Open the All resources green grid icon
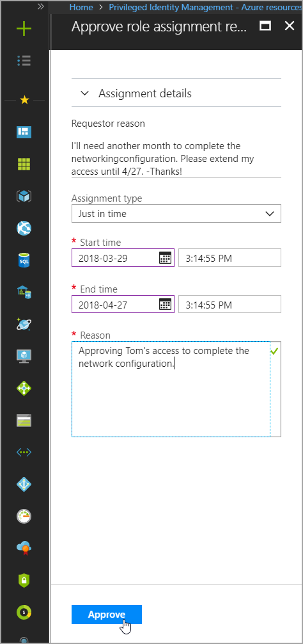Viewport: 303px width, 644px height. coord(24,165)
